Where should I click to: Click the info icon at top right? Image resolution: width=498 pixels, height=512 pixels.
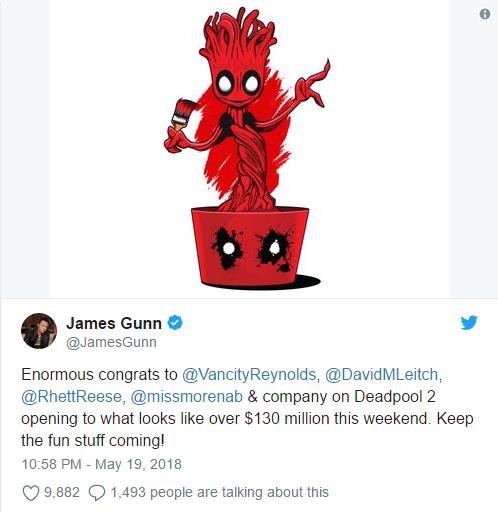click(485, 14)
